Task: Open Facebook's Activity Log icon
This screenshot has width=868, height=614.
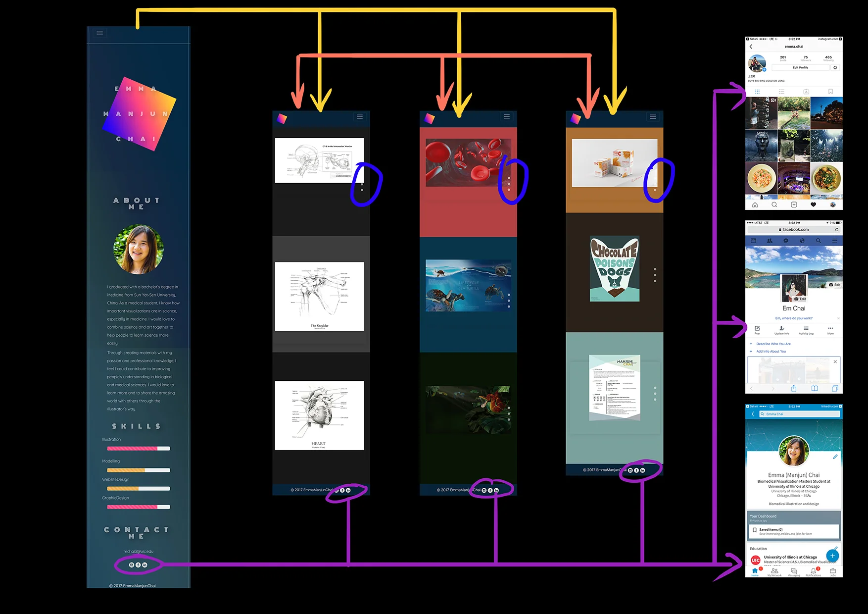Action: pyautogui.click(x=806, y=328)
